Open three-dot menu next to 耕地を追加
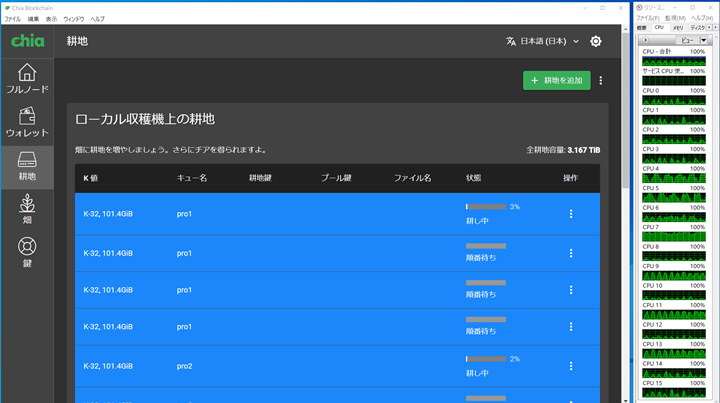 (x=601, y=81)
